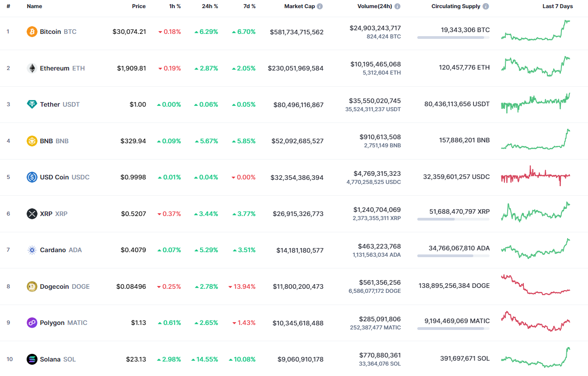Screen dimensions: 588x376
Task: Select the Ethereum coin icon
Action: click(31, 68)
